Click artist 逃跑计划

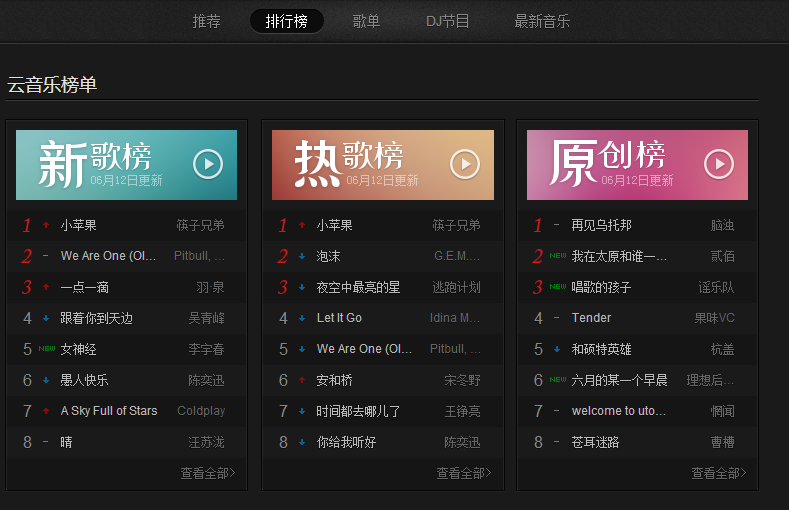(456, 287)
